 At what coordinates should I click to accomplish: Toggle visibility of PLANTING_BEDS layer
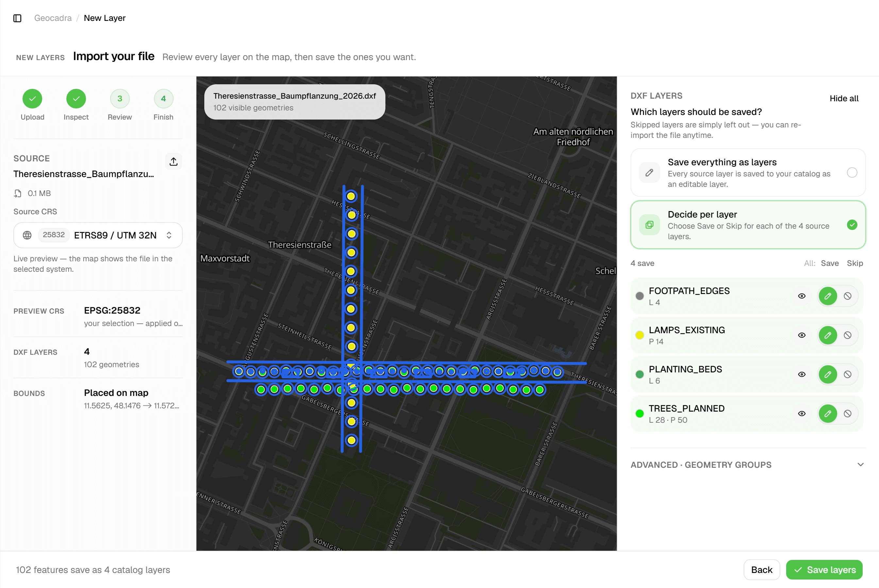point(802,374)
